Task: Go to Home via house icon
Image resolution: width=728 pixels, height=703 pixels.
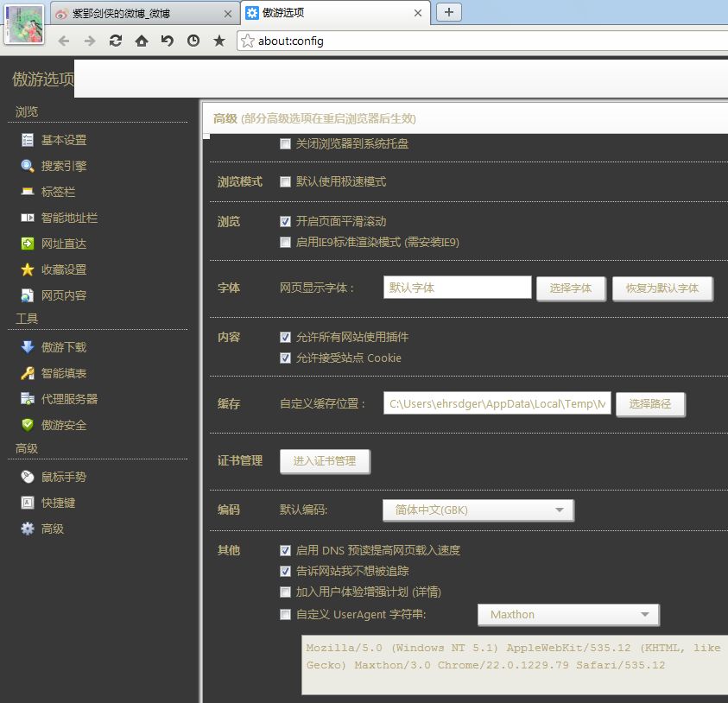Action: [142, 41]
